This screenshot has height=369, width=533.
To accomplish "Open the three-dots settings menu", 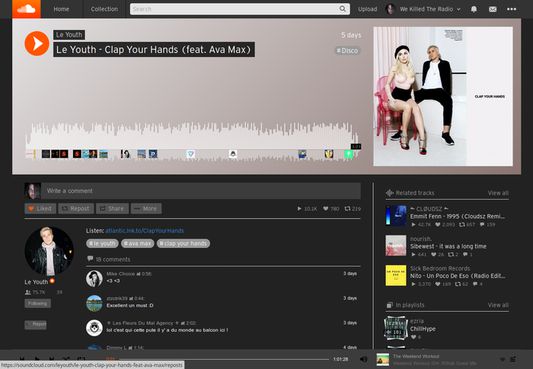I will coord(512,9).
